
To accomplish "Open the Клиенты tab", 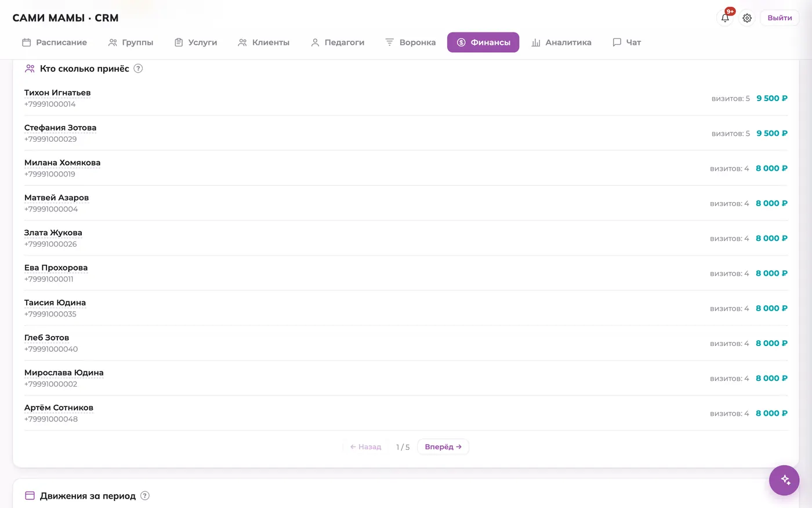I will click(263, 42).
